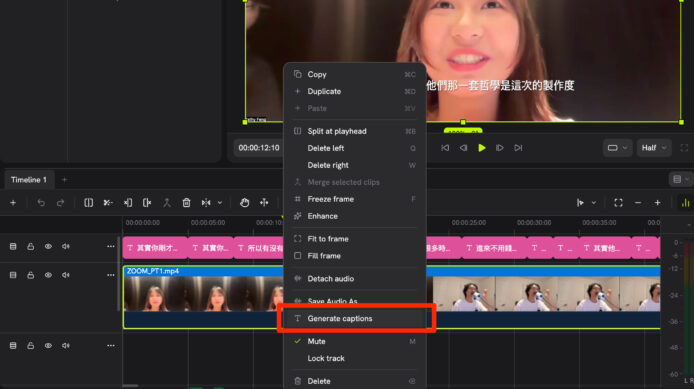This screenshot has height=389, width=694.
Task: Click the fit timeline to view icon
Action: point(618,203)
